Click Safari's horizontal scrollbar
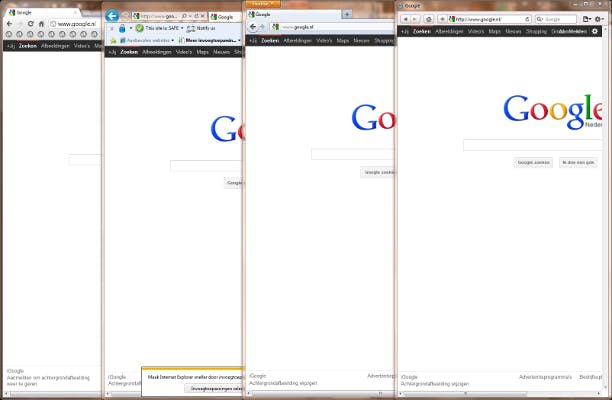612x400 pixels. (500, 393)
